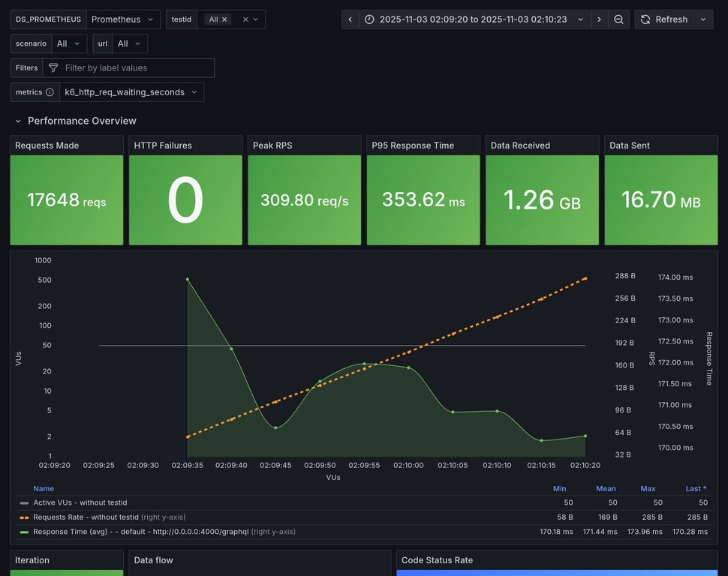Shift time range forward with right arrow

pyautogui.click(x=599, y=19)
